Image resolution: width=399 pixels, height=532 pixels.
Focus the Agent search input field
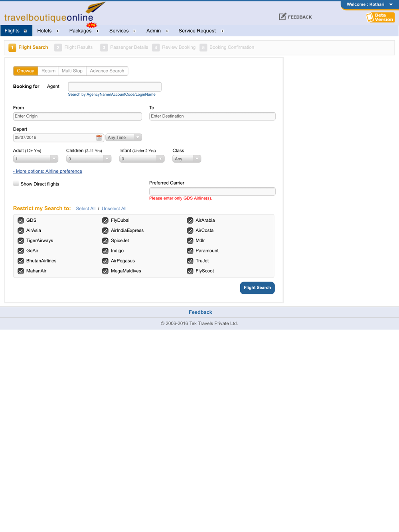tap(115, 87)
